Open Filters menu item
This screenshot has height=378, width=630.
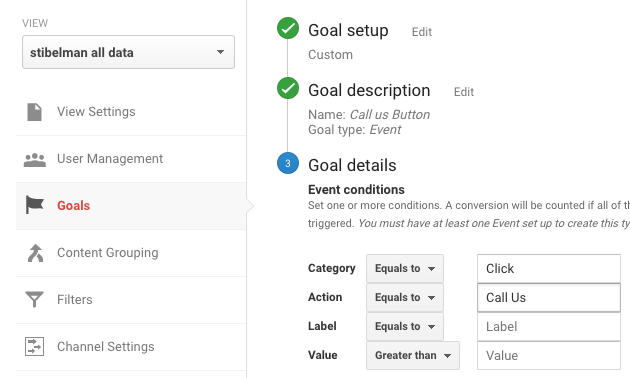[x=131, y=300]
